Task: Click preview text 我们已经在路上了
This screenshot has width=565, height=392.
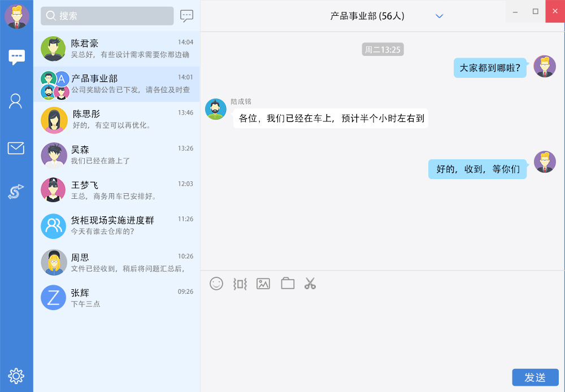Action: (x=100, y=160)
